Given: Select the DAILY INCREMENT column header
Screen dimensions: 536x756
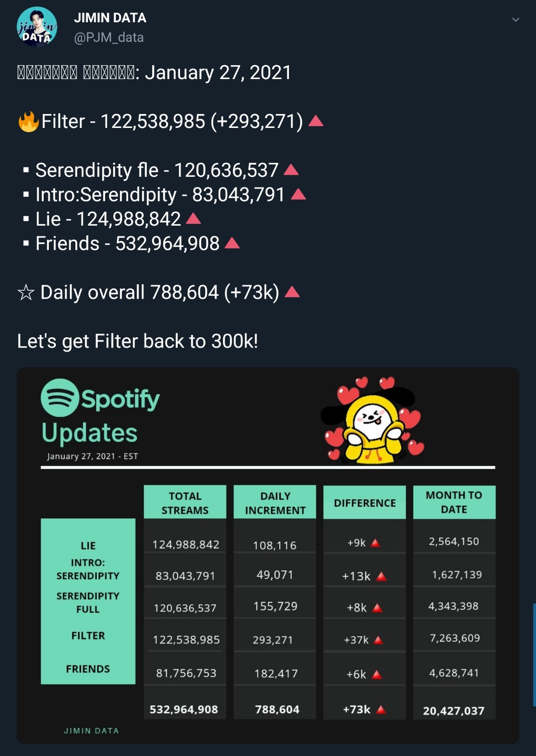Looking at the screenshot, I should (275, 502).
